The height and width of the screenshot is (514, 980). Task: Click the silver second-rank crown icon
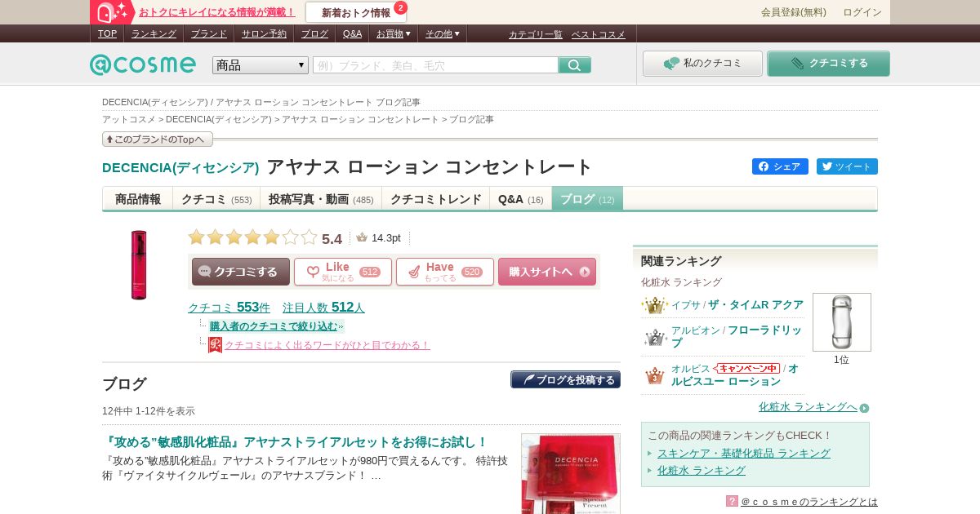655,337
